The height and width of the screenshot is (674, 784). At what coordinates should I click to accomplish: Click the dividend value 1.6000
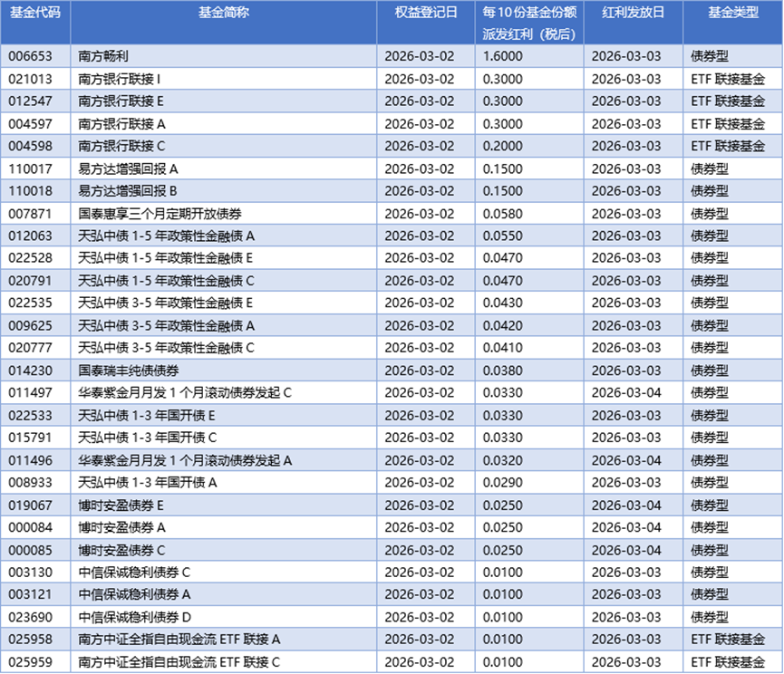[x=502, y=56]
